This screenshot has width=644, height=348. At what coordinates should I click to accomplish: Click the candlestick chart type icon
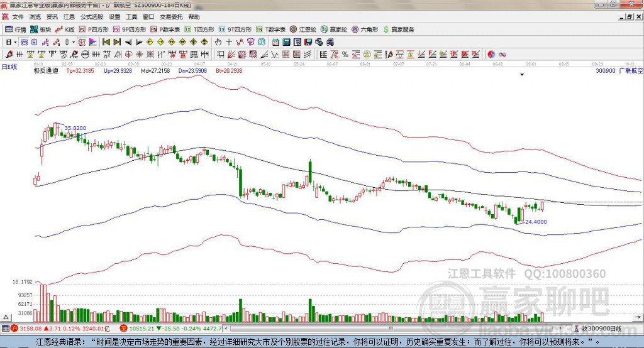67,42
